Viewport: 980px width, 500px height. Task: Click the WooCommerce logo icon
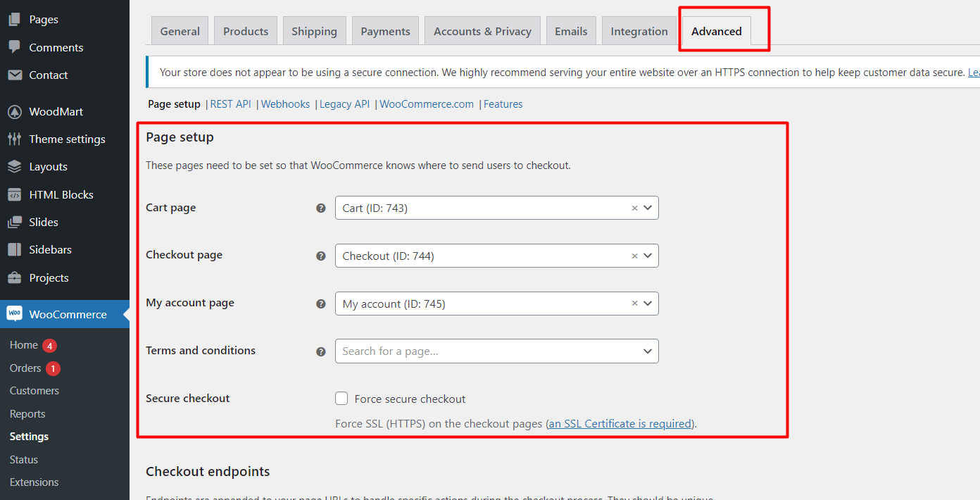point(15,314)
